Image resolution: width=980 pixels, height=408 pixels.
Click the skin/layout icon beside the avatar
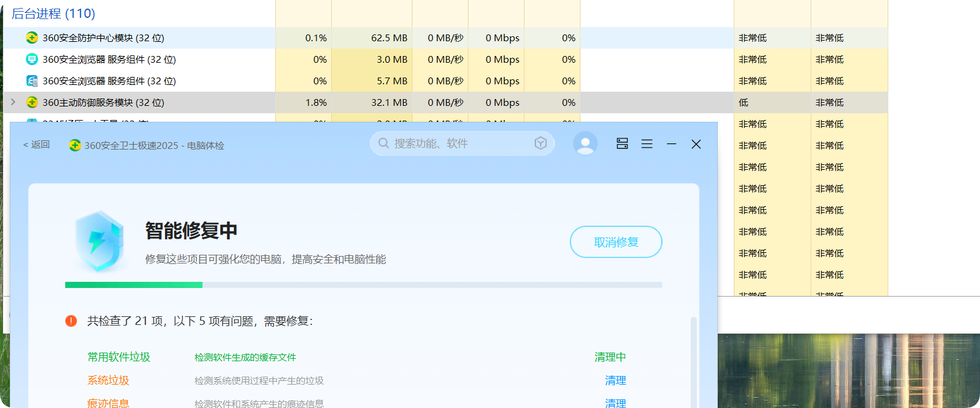(x=622, y=143)
